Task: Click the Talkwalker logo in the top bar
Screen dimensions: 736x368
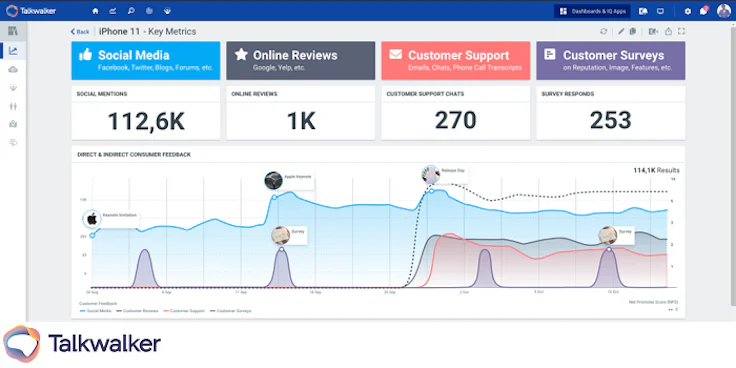Action: [31, 10]
